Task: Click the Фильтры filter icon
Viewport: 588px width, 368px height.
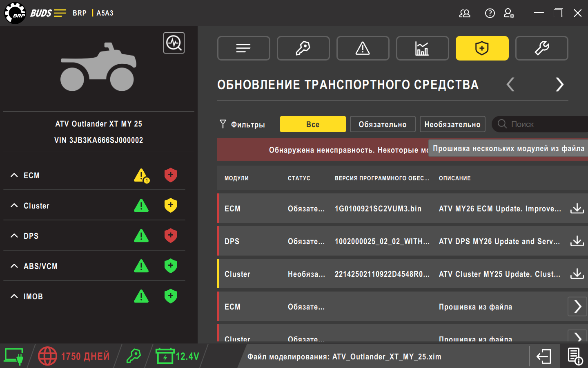Action: (x=223, y=124)
